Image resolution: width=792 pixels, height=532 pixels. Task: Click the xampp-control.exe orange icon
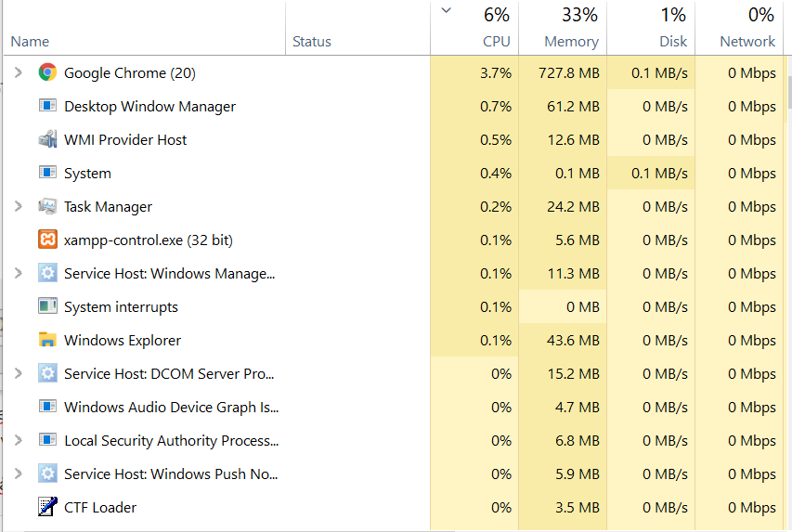click(47, 240)
